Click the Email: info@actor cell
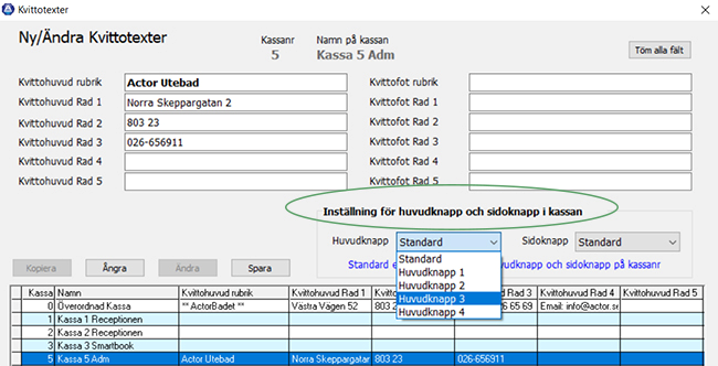This screenshot has height=366, width=718. 579,306
